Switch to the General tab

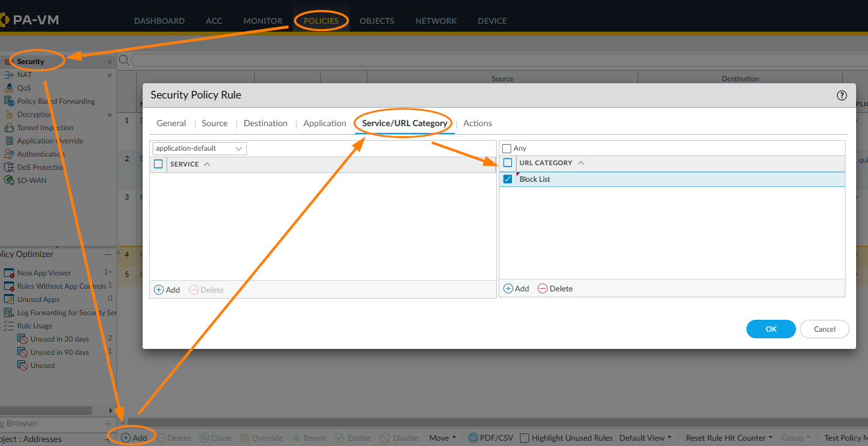[171, 124]
